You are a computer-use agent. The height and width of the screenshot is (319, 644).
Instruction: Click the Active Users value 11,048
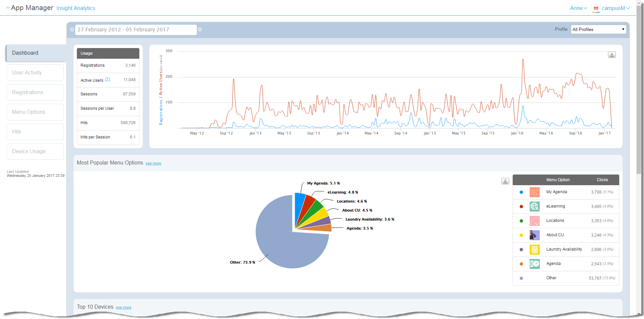click(129, 80)
